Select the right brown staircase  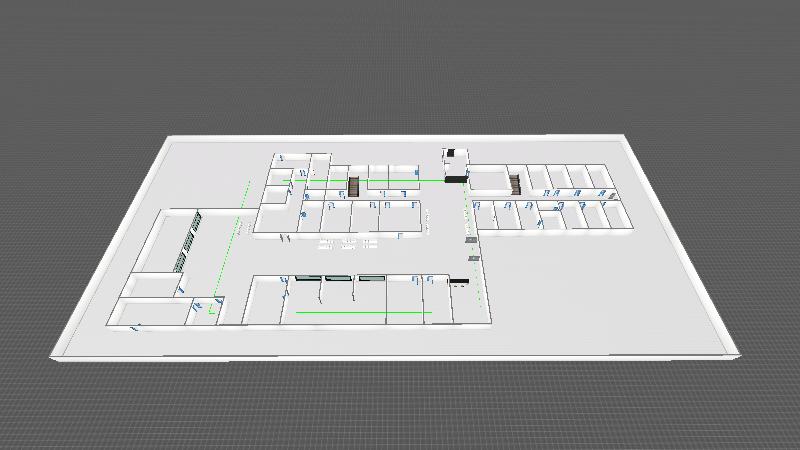(x=515, y=185)
